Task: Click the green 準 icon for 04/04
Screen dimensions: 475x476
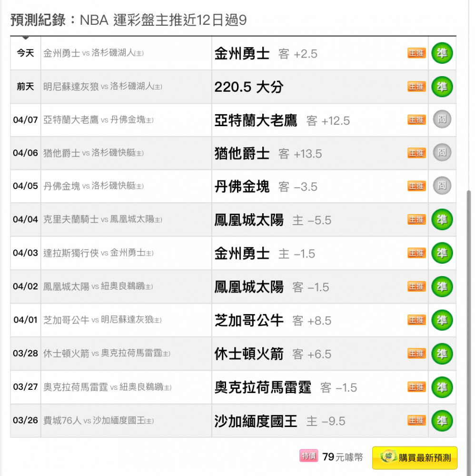Action: [442, 219]
